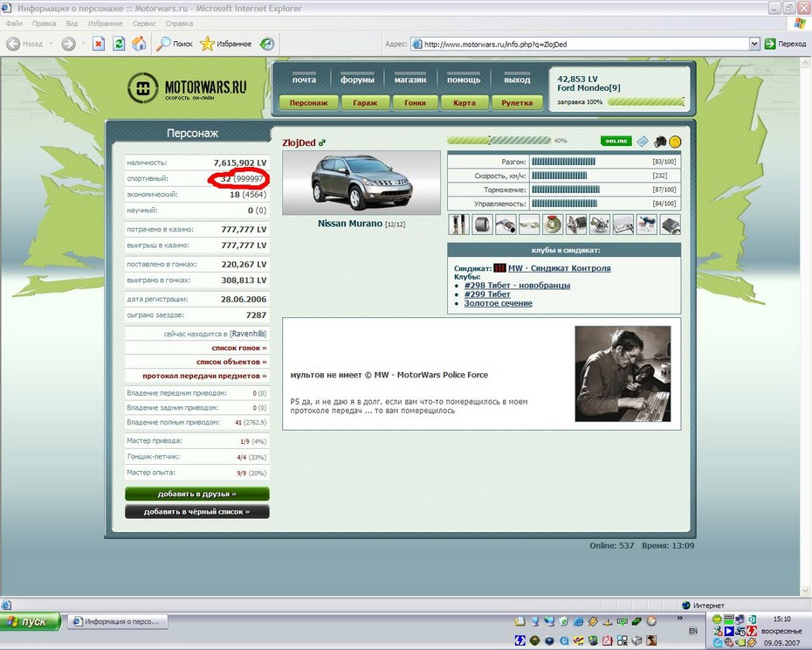The height and width of the screenshot is (650, 812).
Task: Select the brake disc part icon
Action: pyautogui.click(x=553, y=225)
